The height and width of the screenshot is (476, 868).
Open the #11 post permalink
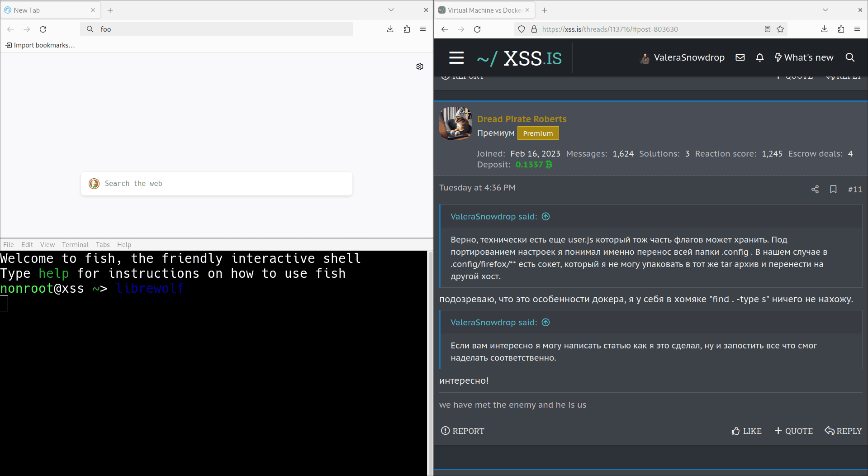(x=855, y=190)
